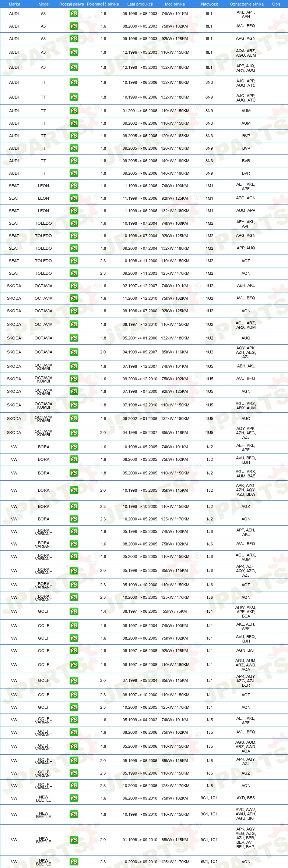Image resolution: width=288 pixels, height=868 pixels.
Task: Click the Opis column header
Action: [x=276, y=4]
